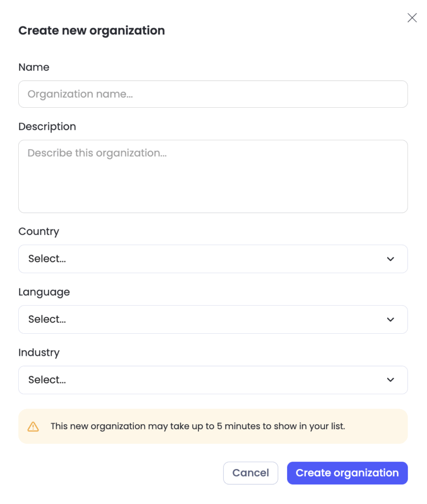
Task: Click the Name field label
Action: 34,67
